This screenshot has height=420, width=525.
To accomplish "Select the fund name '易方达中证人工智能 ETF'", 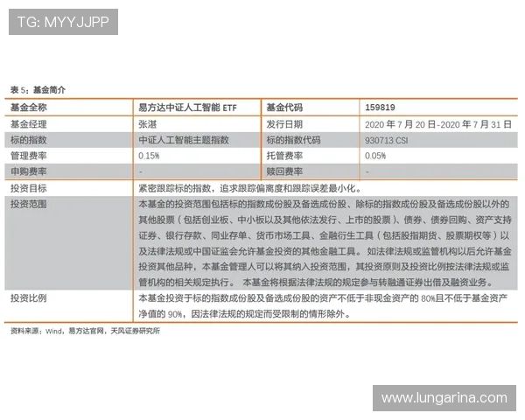I will (x=187, y=108).
